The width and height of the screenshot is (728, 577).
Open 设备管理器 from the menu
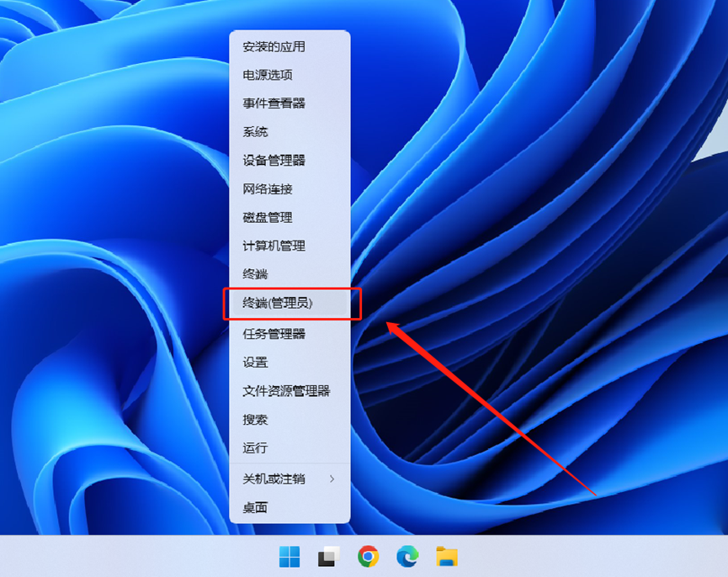[290, 161]
